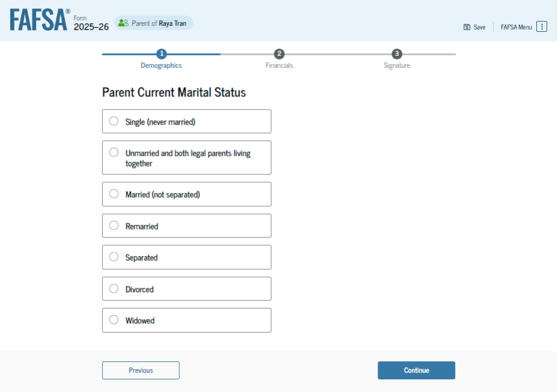
Task: Click step 3 Signature circle
Action: [397, 54]
